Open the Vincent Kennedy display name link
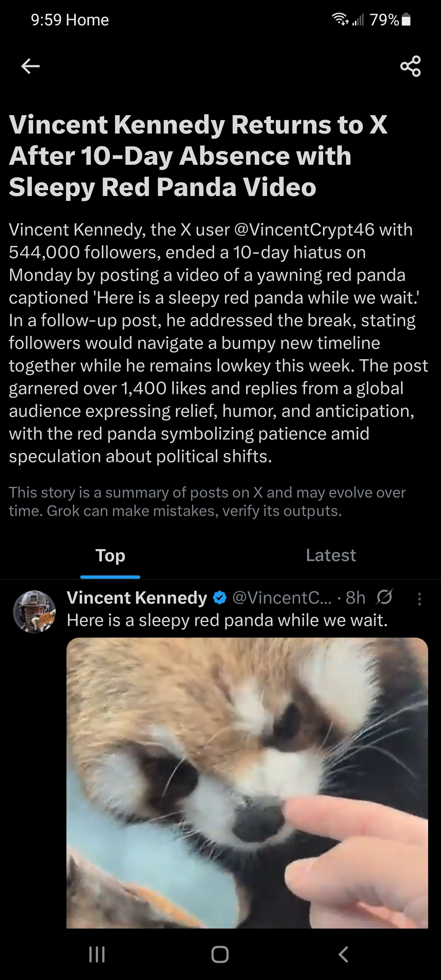This screenshot has width=441, height=980. tap(137, 598)
